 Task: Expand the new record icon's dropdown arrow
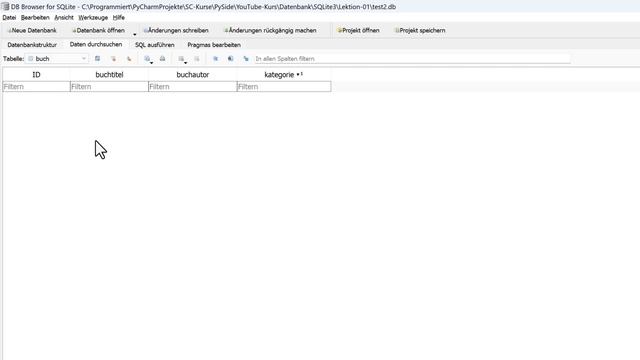[185, 62]
